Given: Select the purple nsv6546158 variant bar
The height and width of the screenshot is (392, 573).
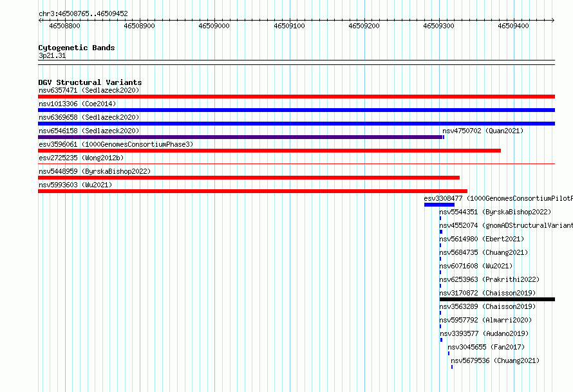Looking at the screenshot, I should 240,137.
